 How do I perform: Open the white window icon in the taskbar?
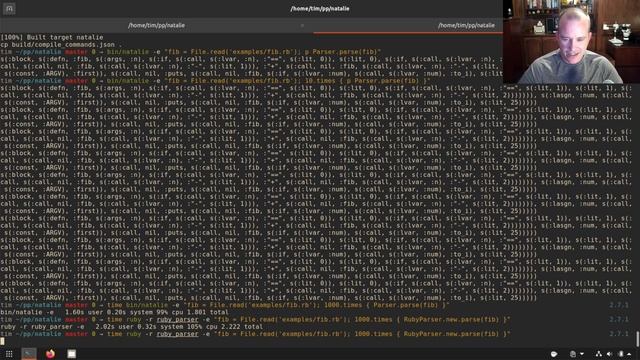tap(71, 354)
